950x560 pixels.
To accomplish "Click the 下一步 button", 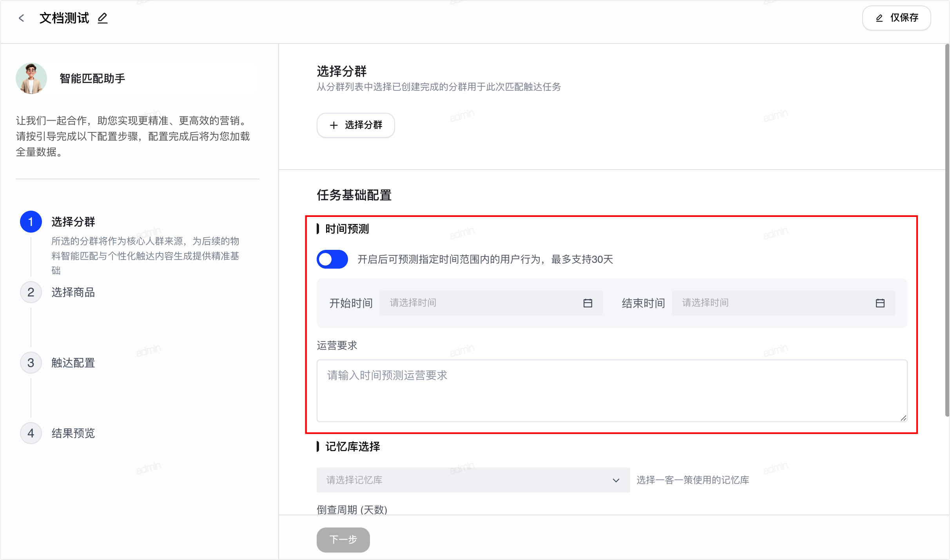I will pyautogui.click(x=343, y=540).
